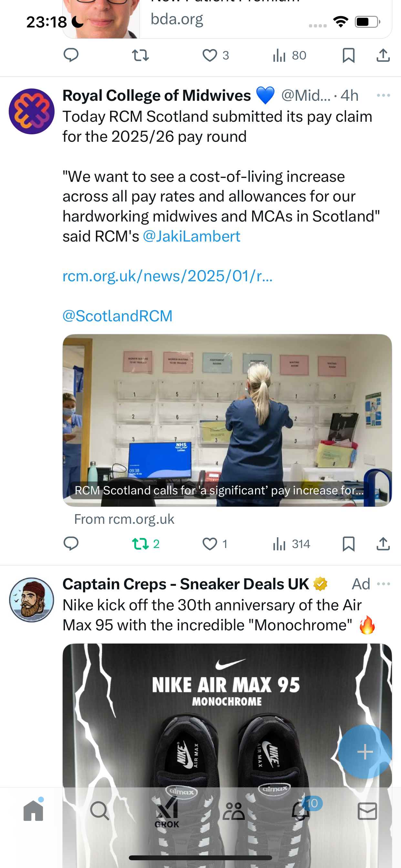Open the Grok tab
401x868 pixels.
tap(167, 812)
